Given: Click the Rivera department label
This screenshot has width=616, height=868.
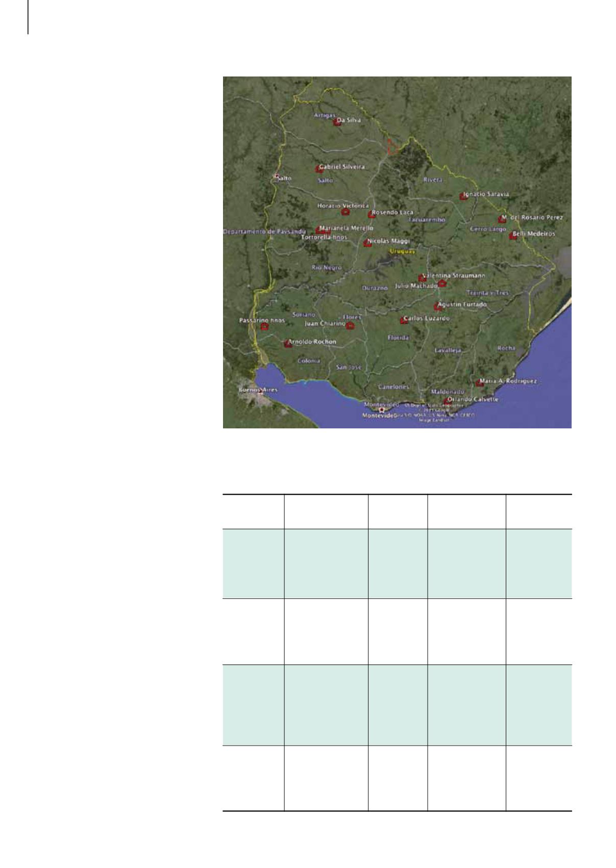Looking at the screenshot, I should pos(433,180).
